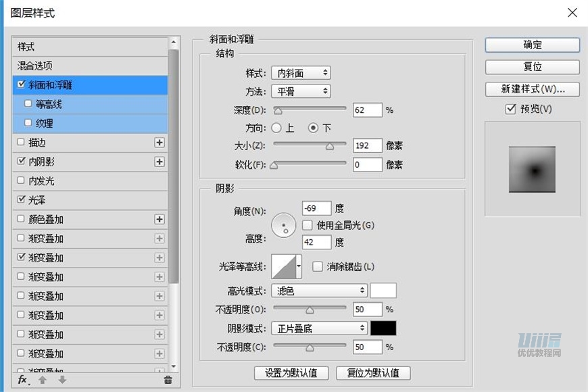Enable the 颜色叠加 checkbox

pos(21,218)
